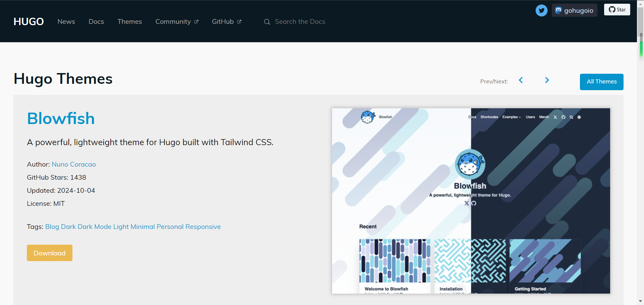Image resolution: width=644 pixels, height=305 pixels.
Task: Open the Blowfish theme title link
Action: pyautogui.click(x=61, y=118)
